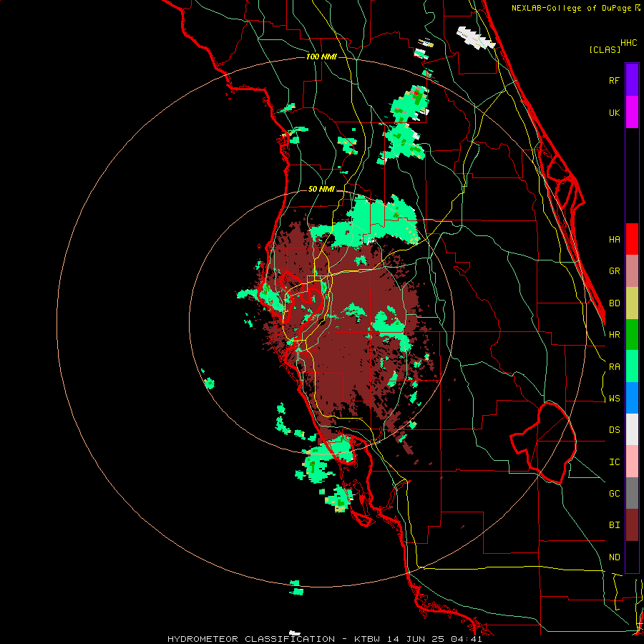Click the BD legend label
Image resolution: width=644 pixels, height=644 pixels.
click(615, 303)
